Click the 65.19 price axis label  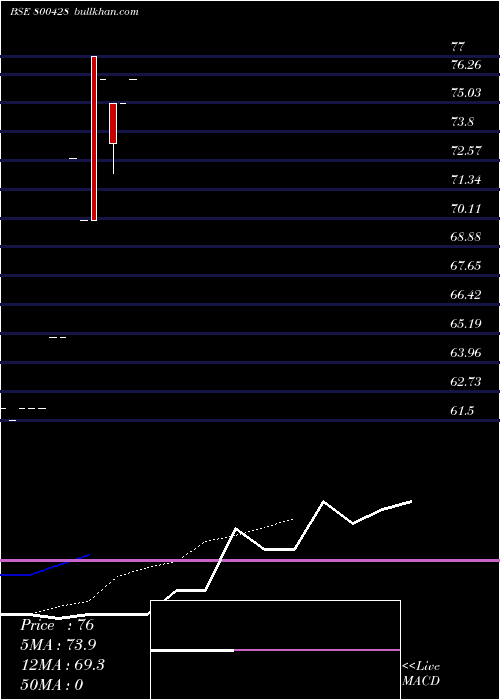(x=466, y=324)
